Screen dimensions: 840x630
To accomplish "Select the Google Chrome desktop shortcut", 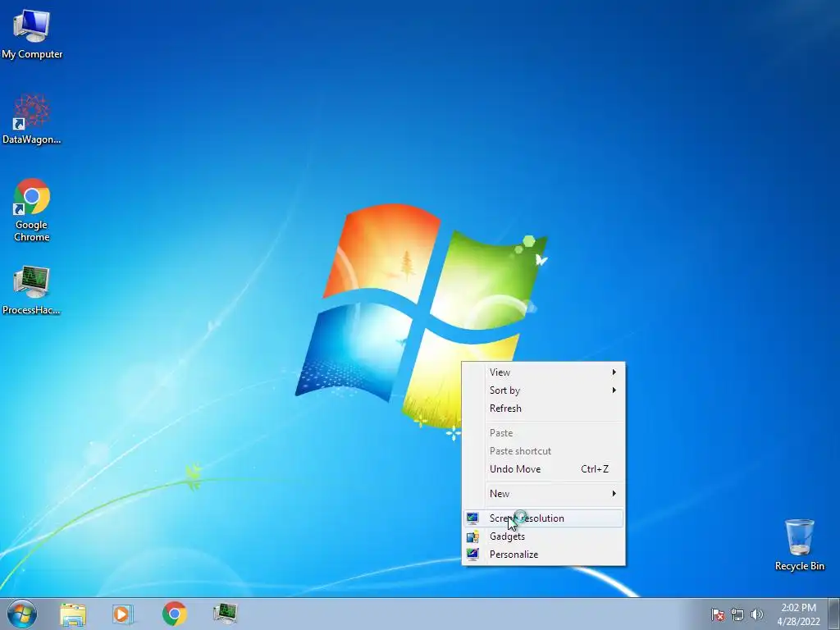I will pos(32,210).
